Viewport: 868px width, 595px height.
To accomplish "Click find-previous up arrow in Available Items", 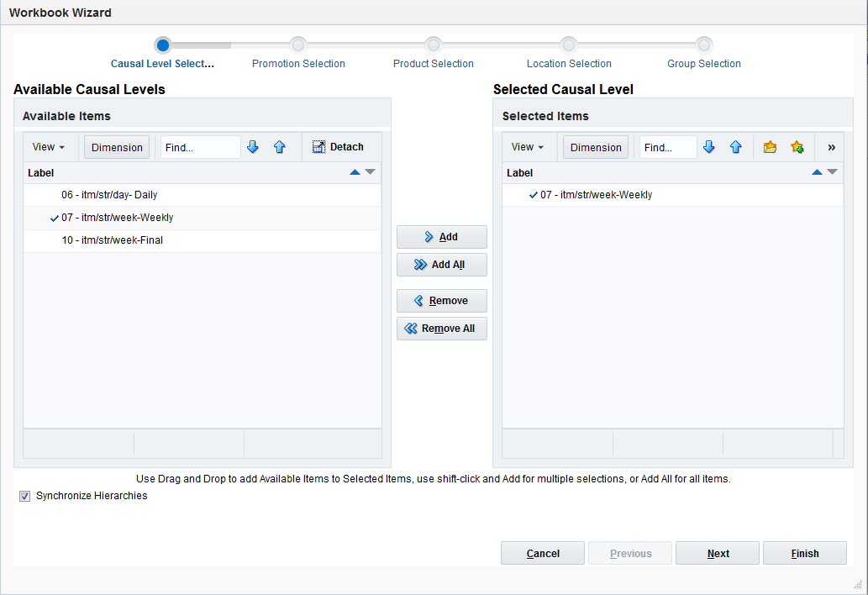I will [x=280, y=147].
